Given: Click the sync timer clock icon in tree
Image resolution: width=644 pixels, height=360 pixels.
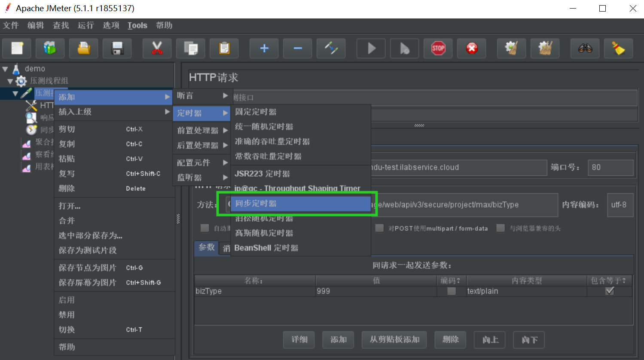Looking at the screenshot, I should click(31, 129).
